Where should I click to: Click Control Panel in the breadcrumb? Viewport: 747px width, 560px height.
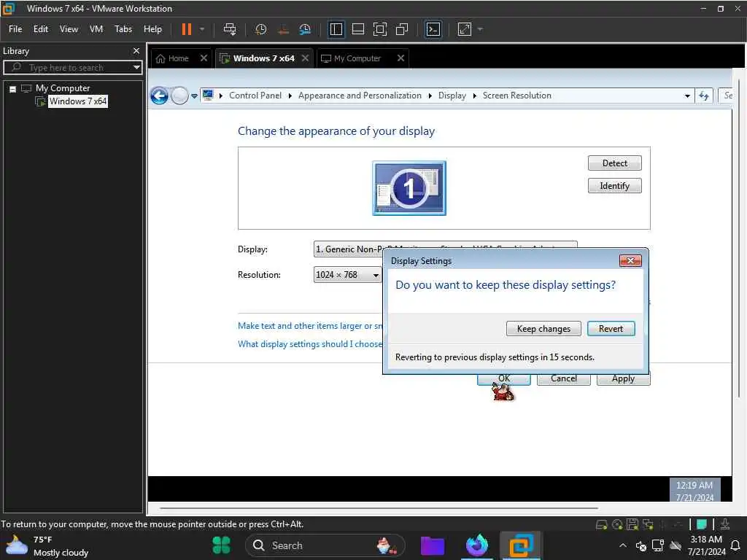tap(255, 96)
